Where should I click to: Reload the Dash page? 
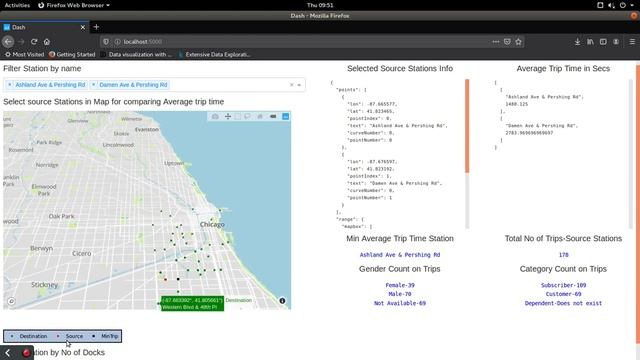34,42
